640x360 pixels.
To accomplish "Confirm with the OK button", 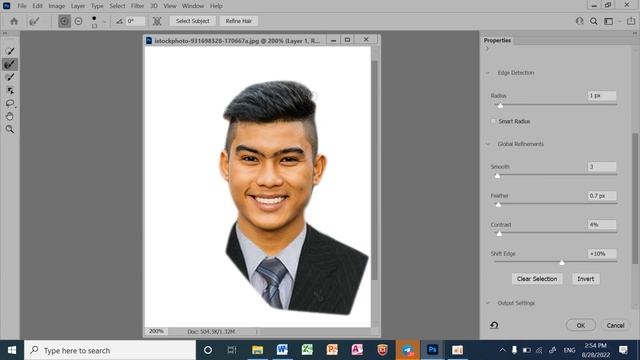I will pyautogui.click(x=580, y=325).
